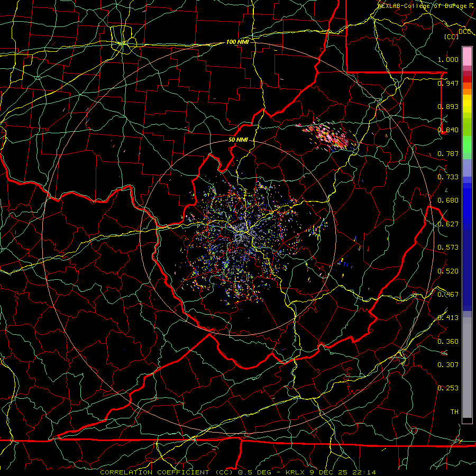Click the 0.573 value on color scale
476x476 pixels.
448,248
